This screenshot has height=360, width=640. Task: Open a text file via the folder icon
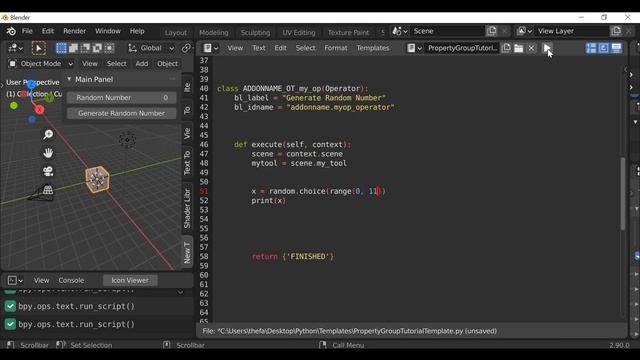(x=519, y=48)
